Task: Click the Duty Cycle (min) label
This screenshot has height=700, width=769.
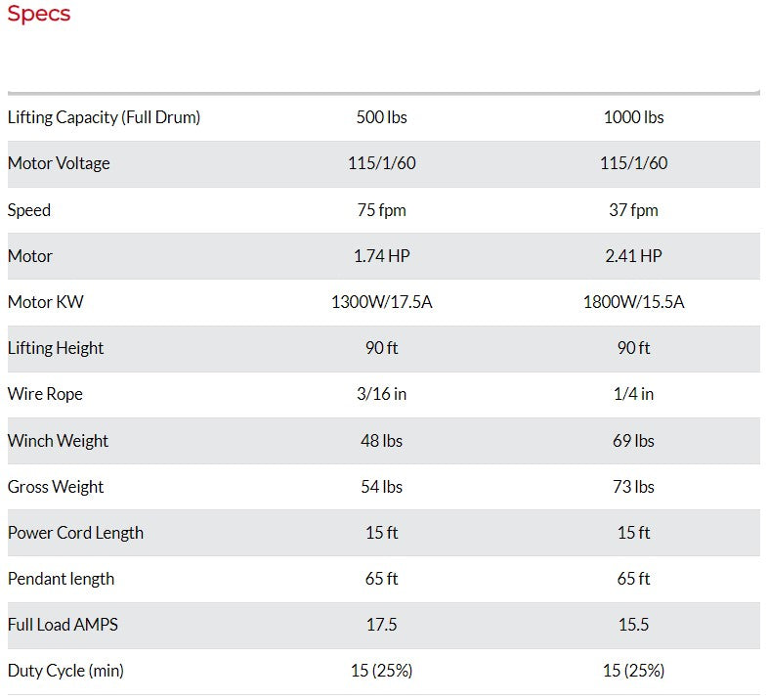Action: 65,671
